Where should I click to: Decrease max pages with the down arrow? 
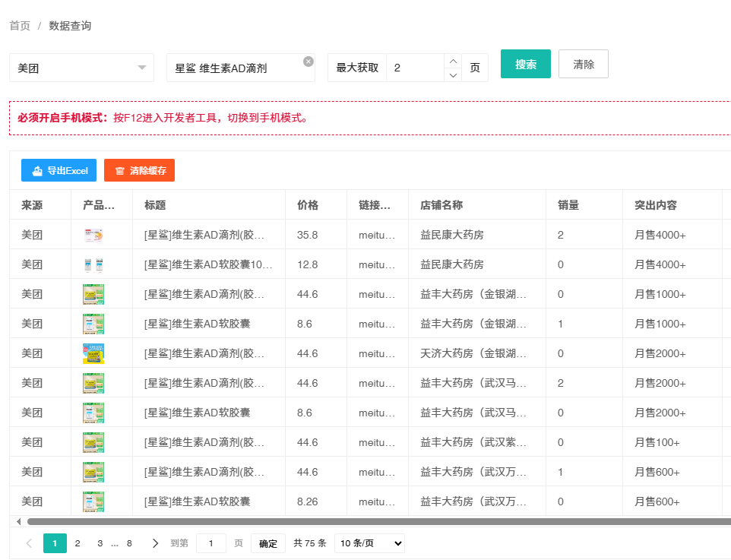pyautogui.click(x=453, y=74)
